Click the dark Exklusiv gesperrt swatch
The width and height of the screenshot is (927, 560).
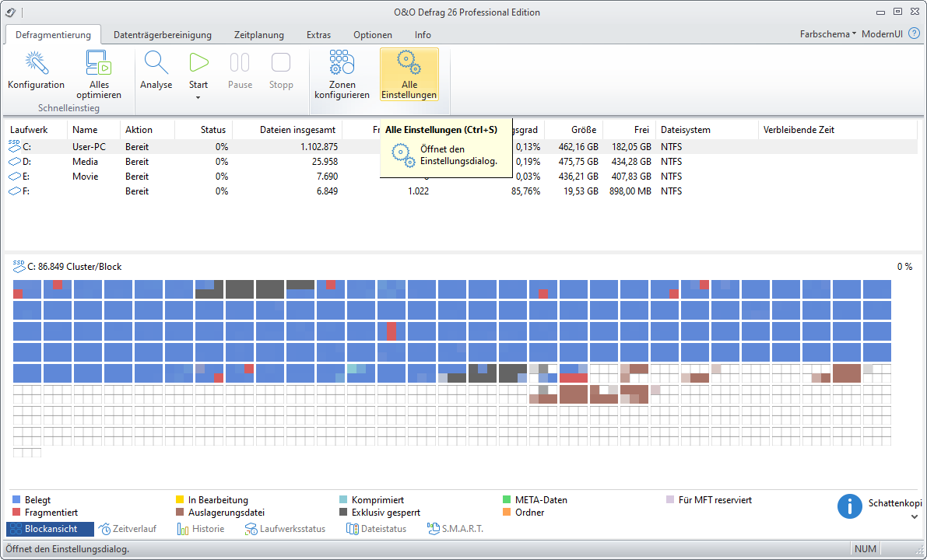pos(343,512)
